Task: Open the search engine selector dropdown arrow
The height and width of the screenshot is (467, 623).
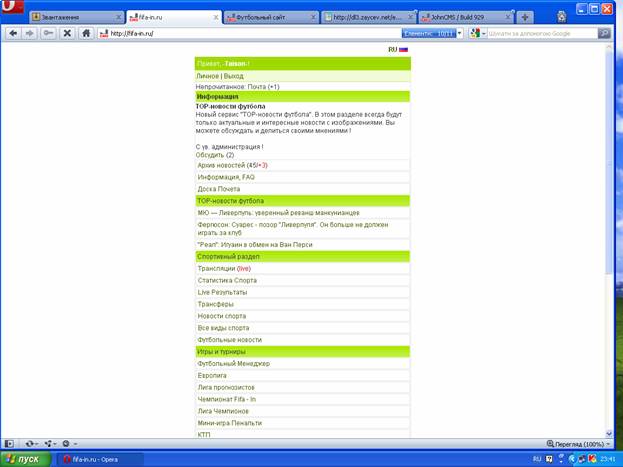Action: (484, 34)
